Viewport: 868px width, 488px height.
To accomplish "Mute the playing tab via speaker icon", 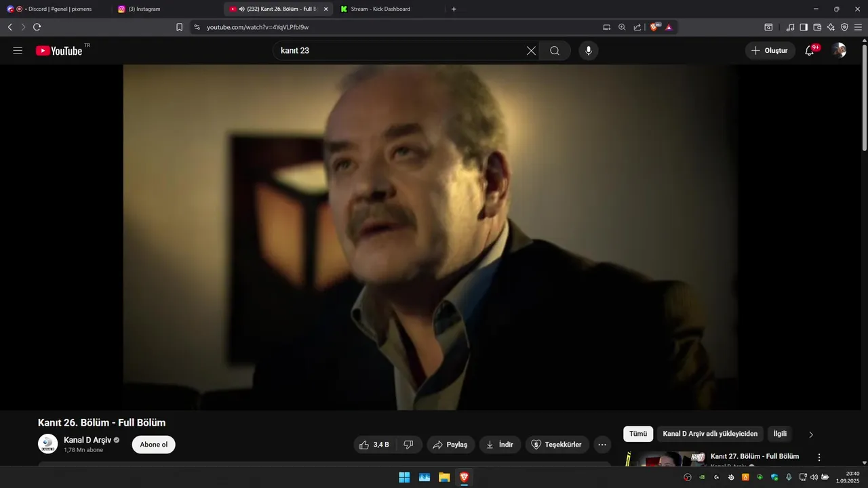I will click(x=241, y=9).
